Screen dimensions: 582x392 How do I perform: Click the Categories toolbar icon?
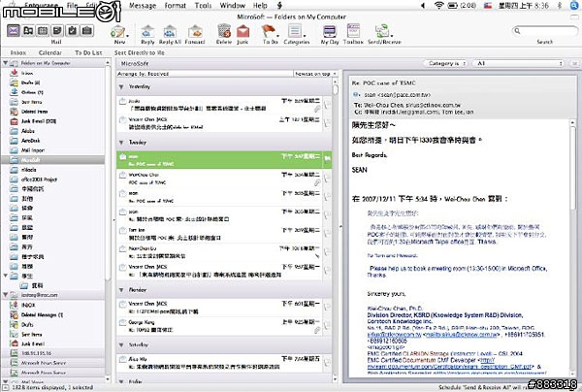(295, 31)
